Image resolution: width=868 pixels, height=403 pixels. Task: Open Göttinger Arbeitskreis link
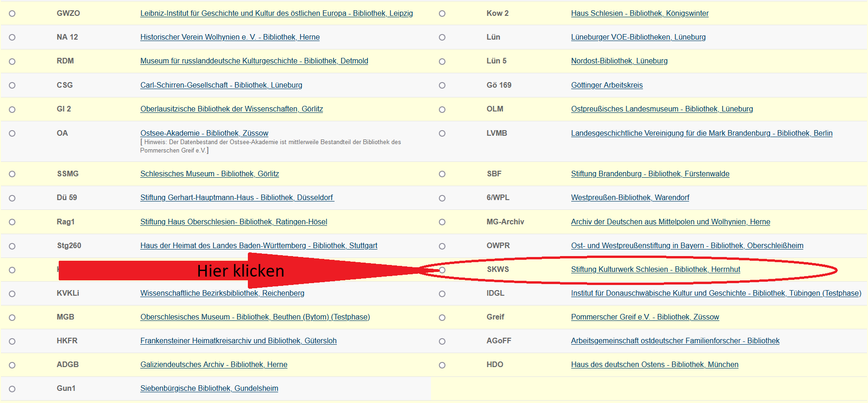[x=607, y=85]
